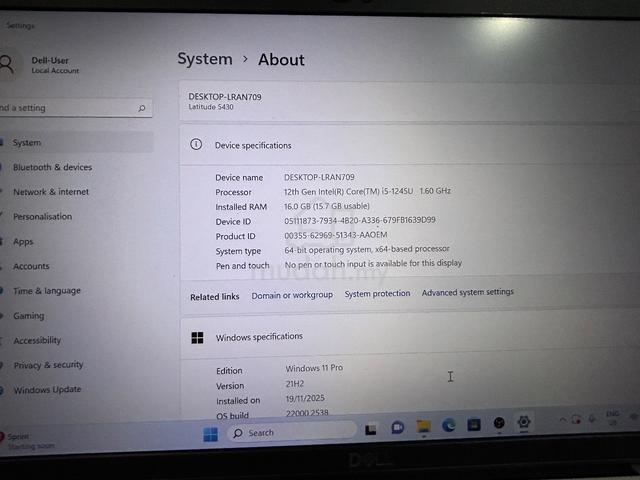Launch Microsoft Edge from the taskbar
Screen dimensions: 640x480
point(449,425)
